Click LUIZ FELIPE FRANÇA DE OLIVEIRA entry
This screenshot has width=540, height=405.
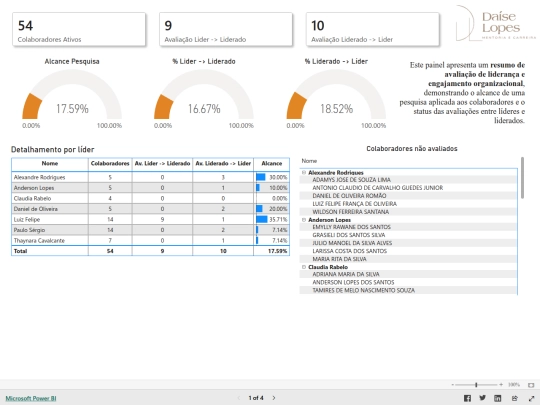coord(354,204)
